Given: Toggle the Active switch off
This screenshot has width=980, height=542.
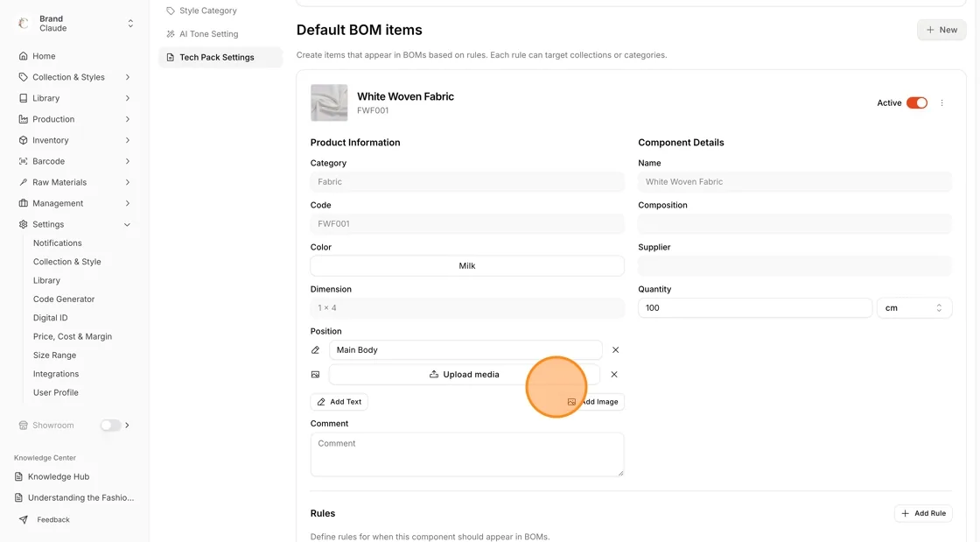Looking at the screenshot, I should 917,102.
